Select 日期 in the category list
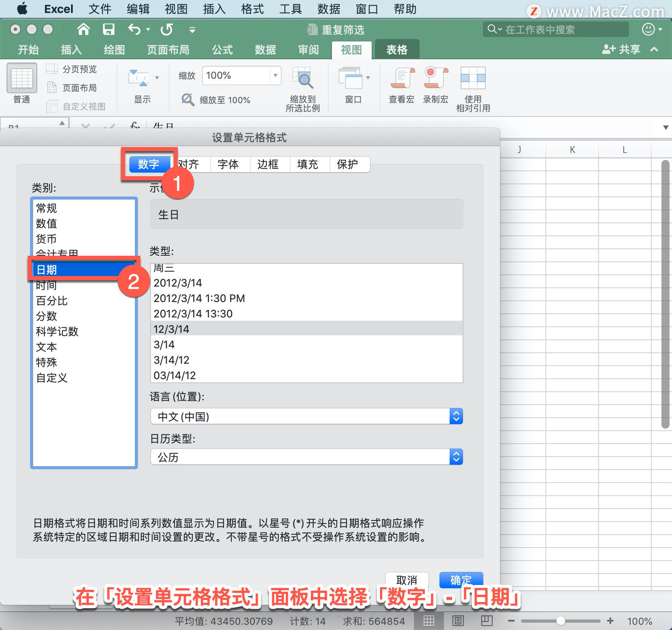This screenshot has width=672, height=630. 84,270
